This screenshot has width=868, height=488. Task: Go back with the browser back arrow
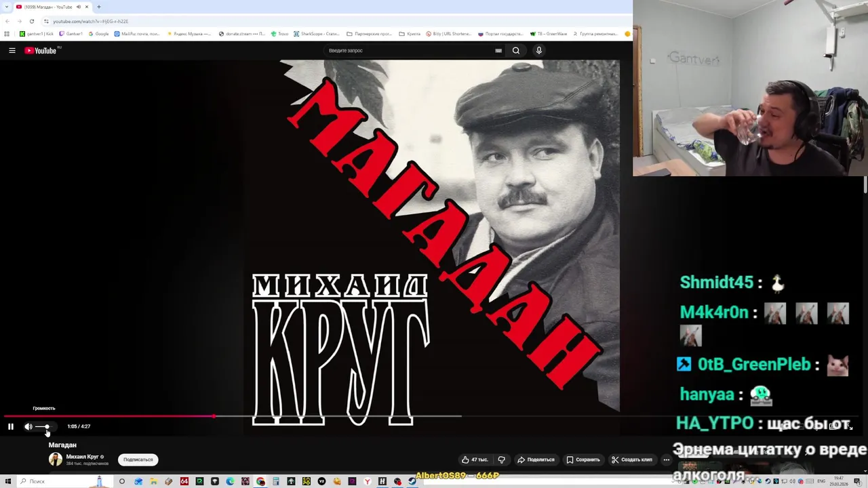tap(7, 21)
